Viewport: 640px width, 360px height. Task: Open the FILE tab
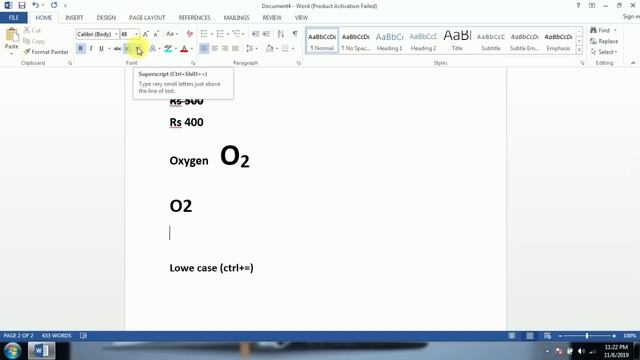pos(13,18)
